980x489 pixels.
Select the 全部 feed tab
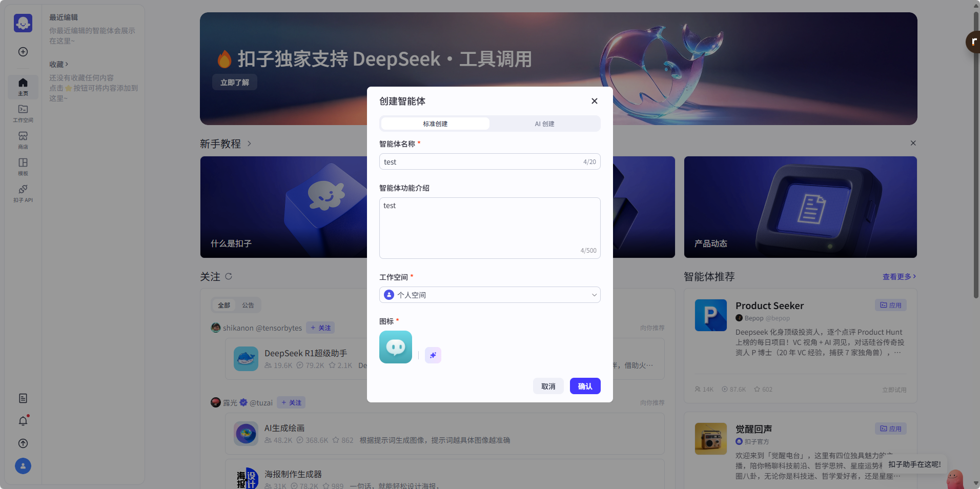point(224,305)
